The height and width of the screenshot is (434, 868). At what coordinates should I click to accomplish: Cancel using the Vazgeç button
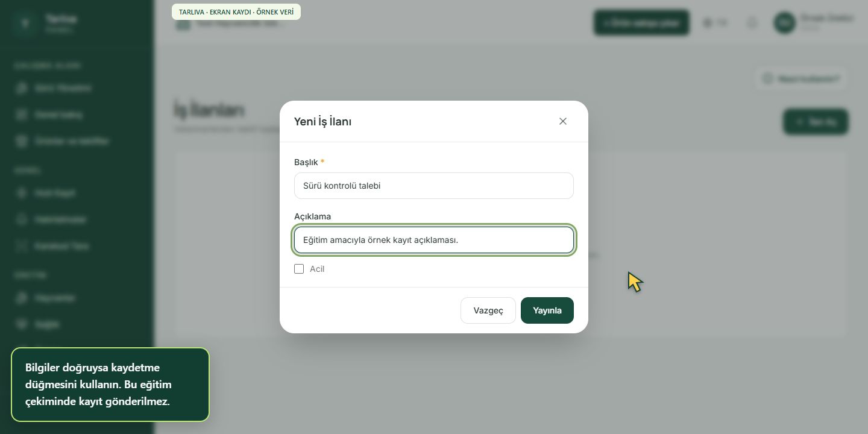pos(488,310)
